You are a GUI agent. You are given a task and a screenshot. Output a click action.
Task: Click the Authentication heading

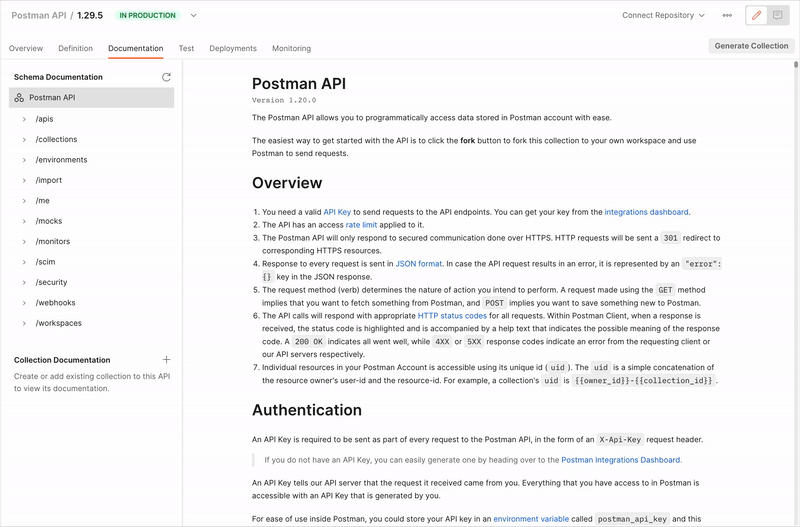307,410
